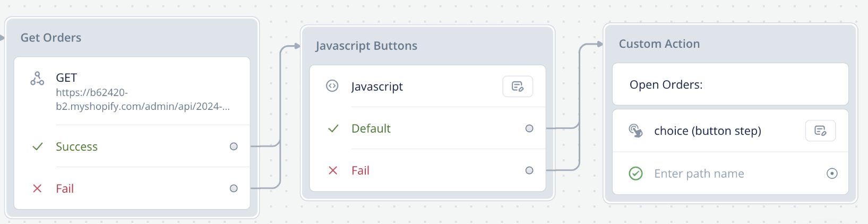Click the green checkmark beside Success
Viewport: 868px width, 224px height.
pos(37,147)
